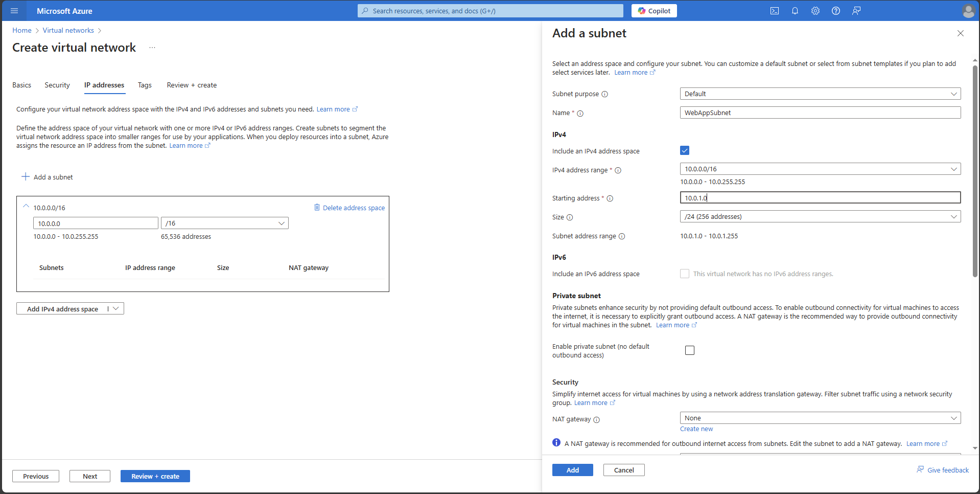Image resolution: width=980 pixels, height=494 pixels.
Task: Open Cloud Shell from the top bar
Action: (x=775, y=11)
